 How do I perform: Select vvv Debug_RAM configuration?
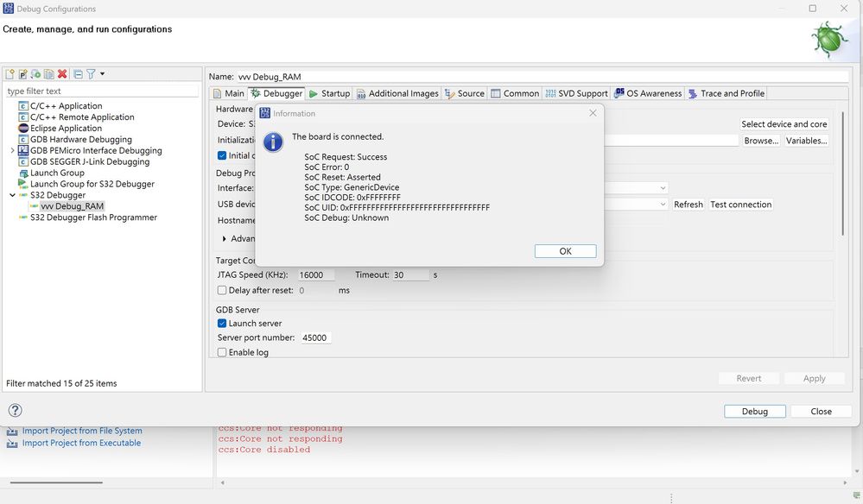coord(72,206)
